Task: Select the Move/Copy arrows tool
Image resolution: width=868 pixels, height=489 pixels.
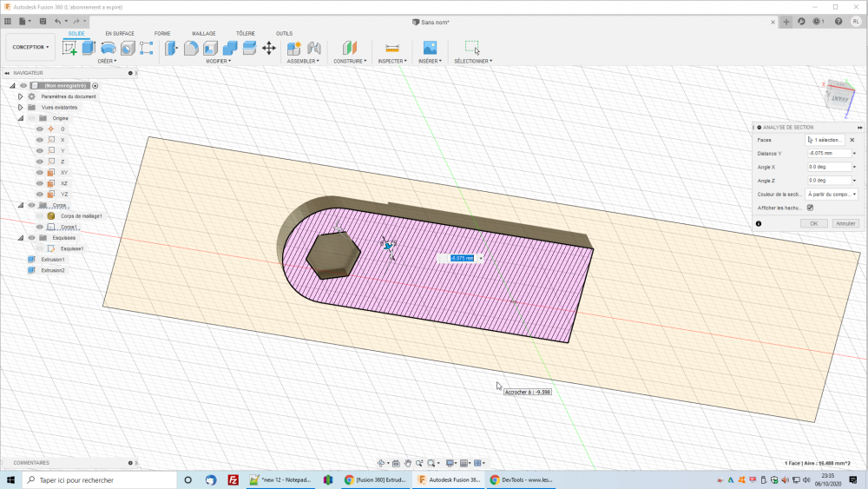Action: (x=269, y=48)
